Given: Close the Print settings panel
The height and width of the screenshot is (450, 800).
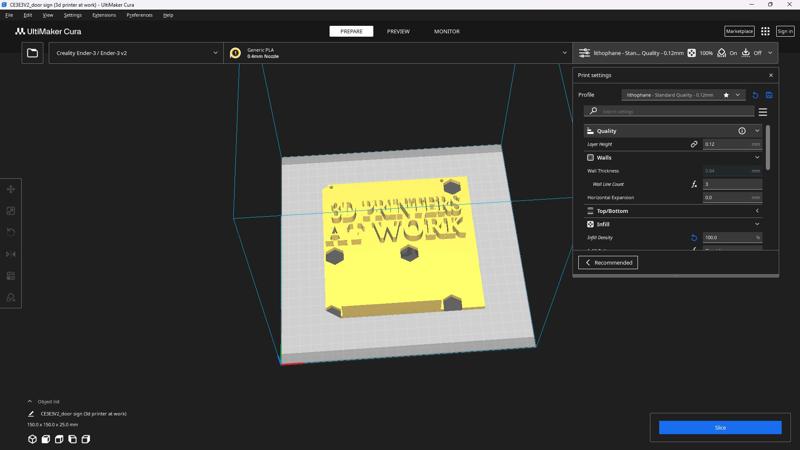Looking at the screenshot, I should click(x=771, y=76).
